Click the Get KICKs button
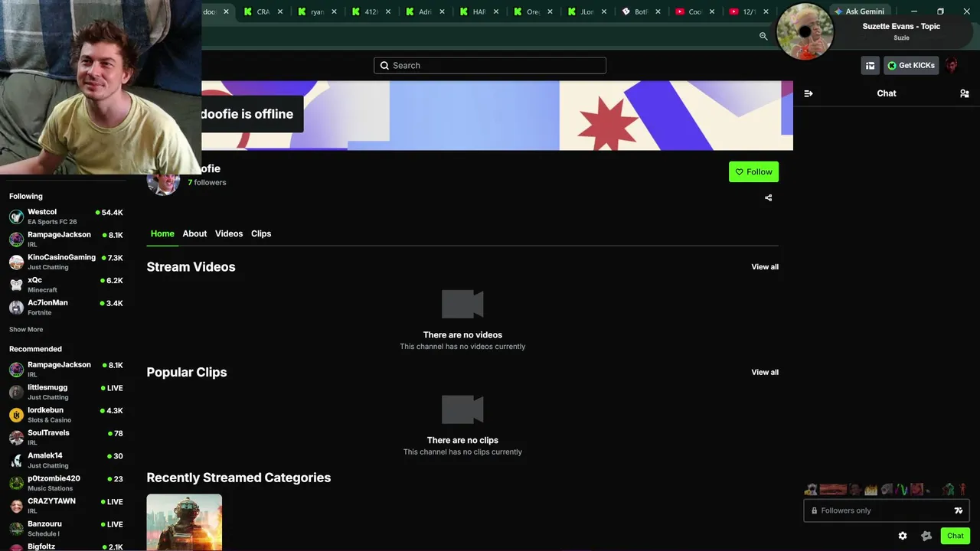 (x=911, y=66)
